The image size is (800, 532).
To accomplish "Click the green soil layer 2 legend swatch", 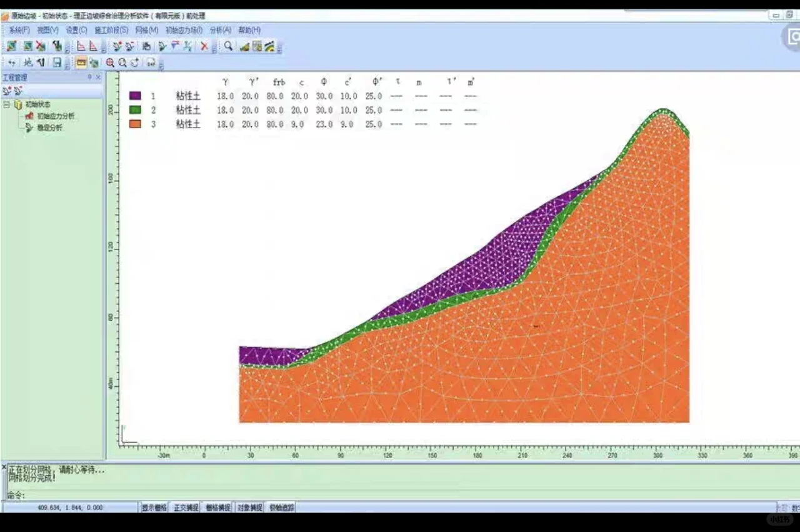I will click(134, 109).
